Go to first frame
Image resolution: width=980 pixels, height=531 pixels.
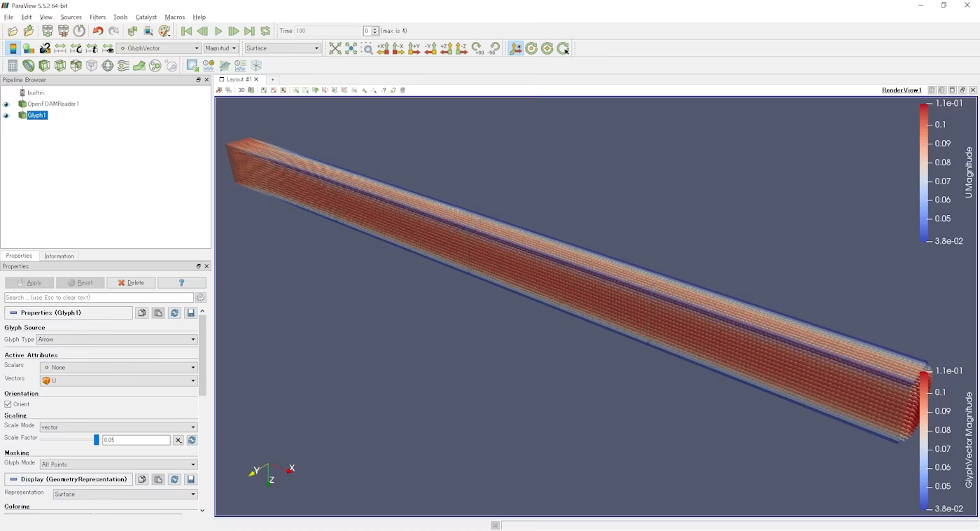(186, 31)
